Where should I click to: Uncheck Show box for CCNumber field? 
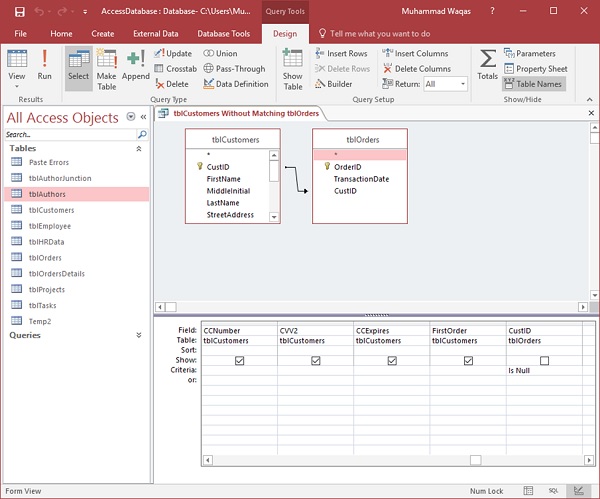[240, 361]
